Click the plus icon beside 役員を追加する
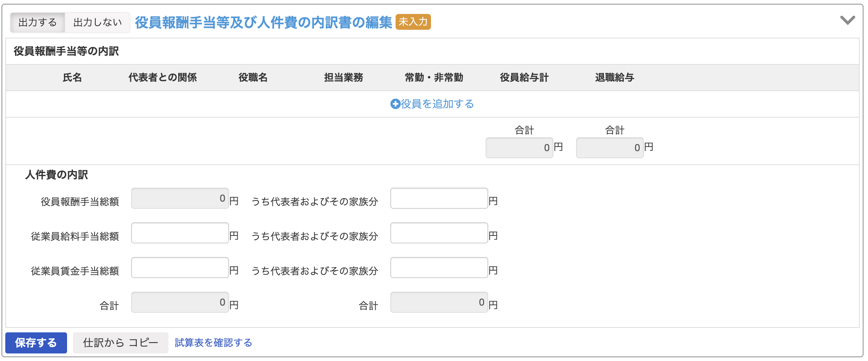Image resolution: width=868 pixels, height=361 pixels. 395,104
